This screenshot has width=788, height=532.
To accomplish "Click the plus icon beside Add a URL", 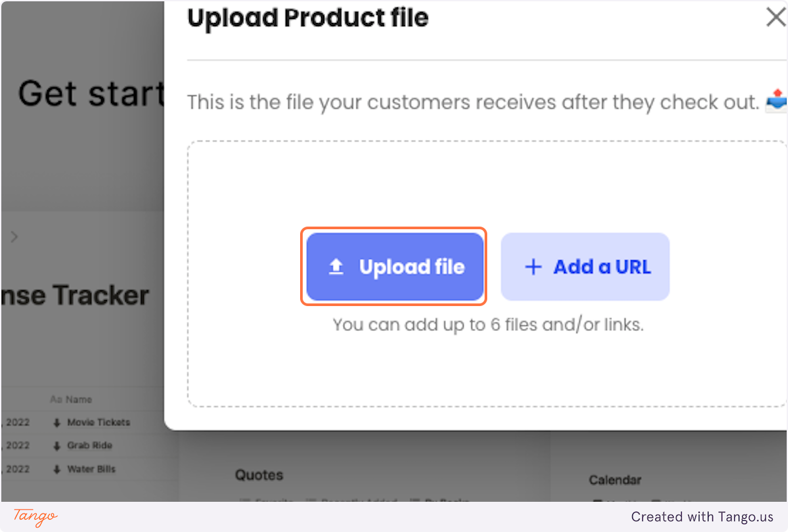I will tap(533, 267).
